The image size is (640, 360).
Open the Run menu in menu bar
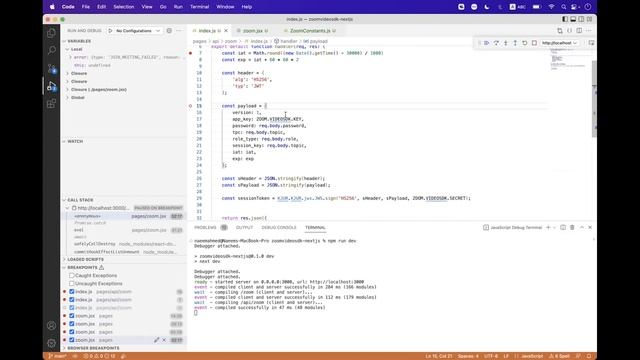tap(178, 7)
